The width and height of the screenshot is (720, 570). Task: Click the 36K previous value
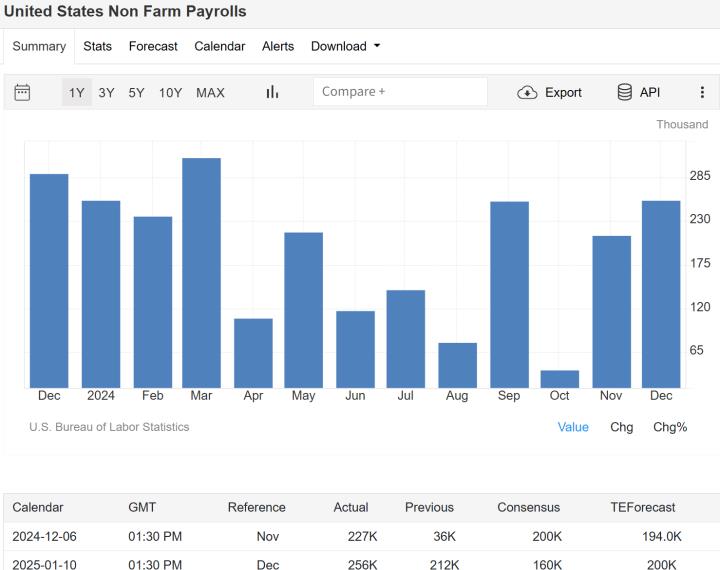(x=444, y=536)
